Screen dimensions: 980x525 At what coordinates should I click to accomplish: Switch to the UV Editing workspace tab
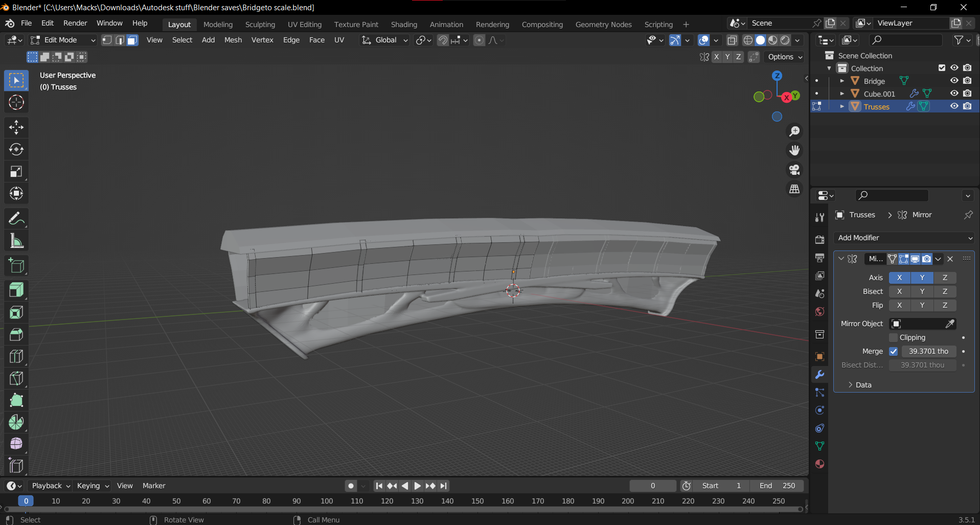(x=305, y=24)
